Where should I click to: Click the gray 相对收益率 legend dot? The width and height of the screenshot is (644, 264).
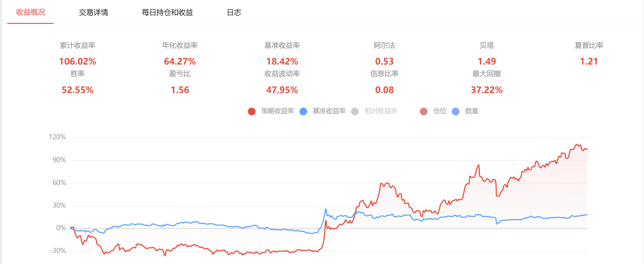point(355,111)
